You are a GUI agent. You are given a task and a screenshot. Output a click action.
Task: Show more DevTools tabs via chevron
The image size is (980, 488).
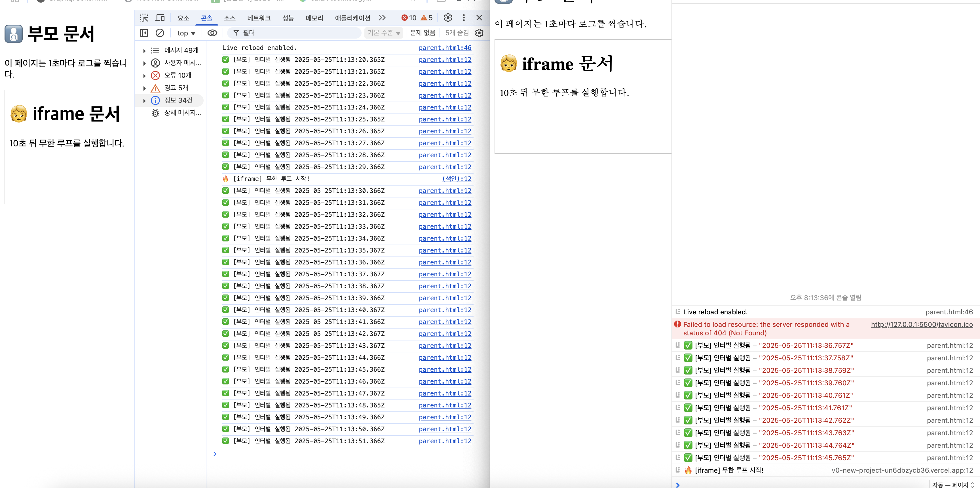[x=382, y=18]
